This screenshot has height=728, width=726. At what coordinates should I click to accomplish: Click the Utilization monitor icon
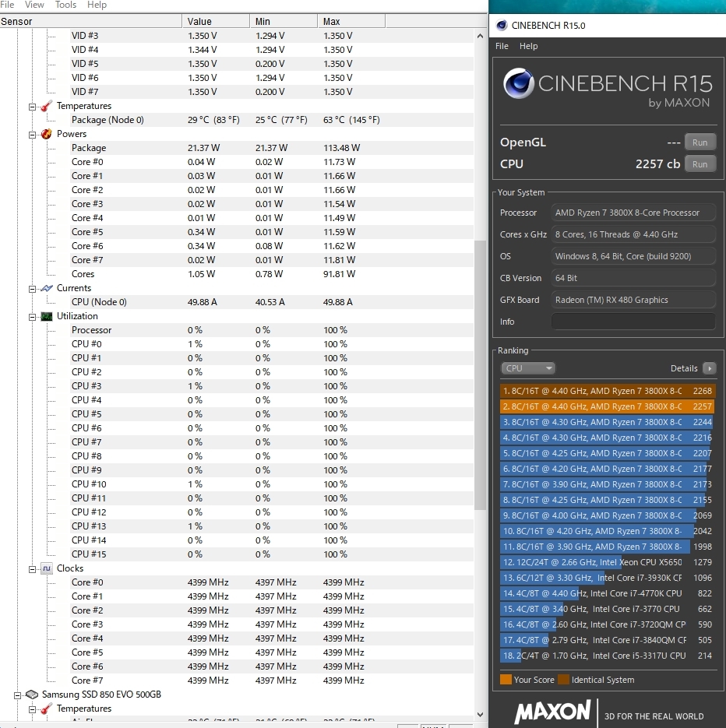point(47,316)
